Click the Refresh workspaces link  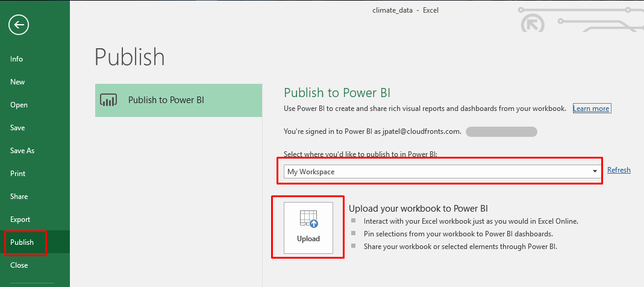point(619,170)
